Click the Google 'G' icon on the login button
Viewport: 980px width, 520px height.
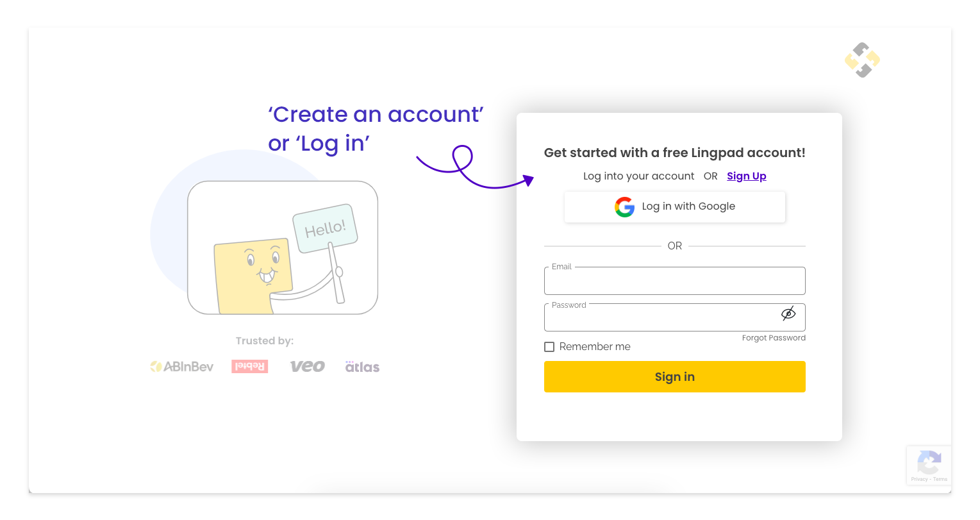[x=624, y=206]
